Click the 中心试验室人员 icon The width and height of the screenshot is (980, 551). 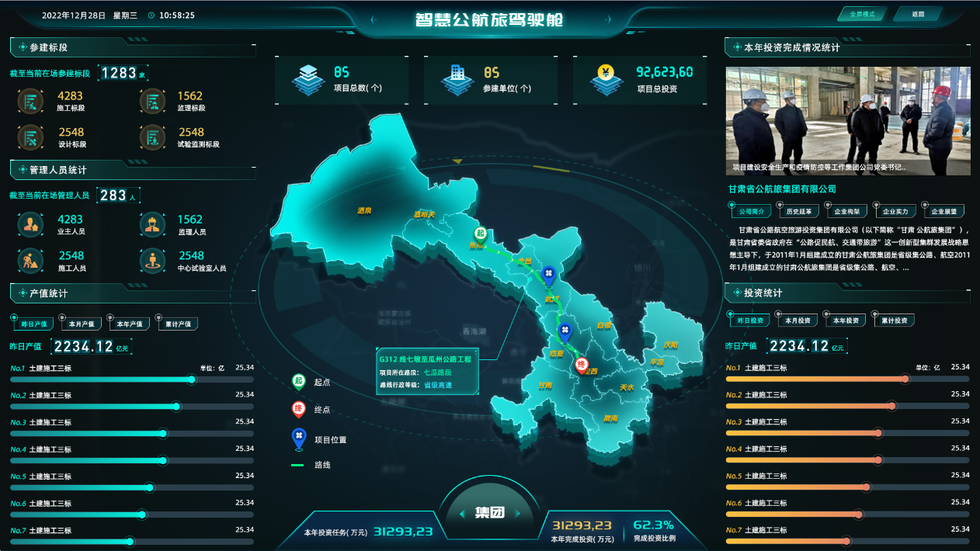(x=152, y=260)
